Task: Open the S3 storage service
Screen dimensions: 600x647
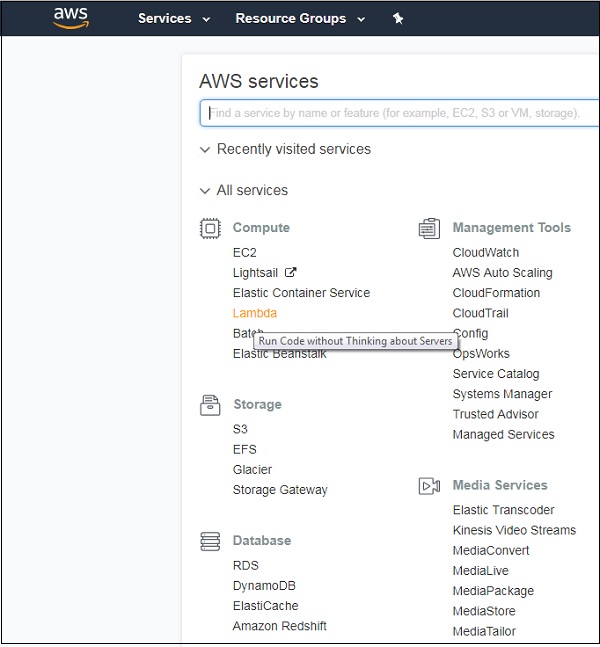Action: click(x=240, y=429)
